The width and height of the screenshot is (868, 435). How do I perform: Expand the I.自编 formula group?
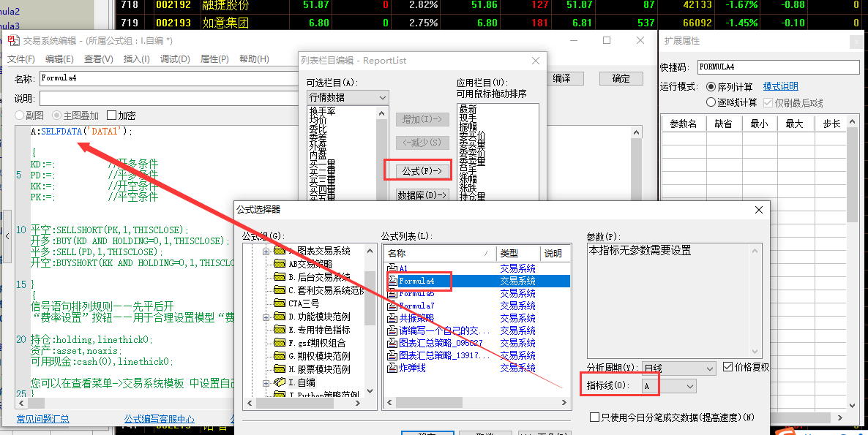pyautogui.click(x=266, y=382)
